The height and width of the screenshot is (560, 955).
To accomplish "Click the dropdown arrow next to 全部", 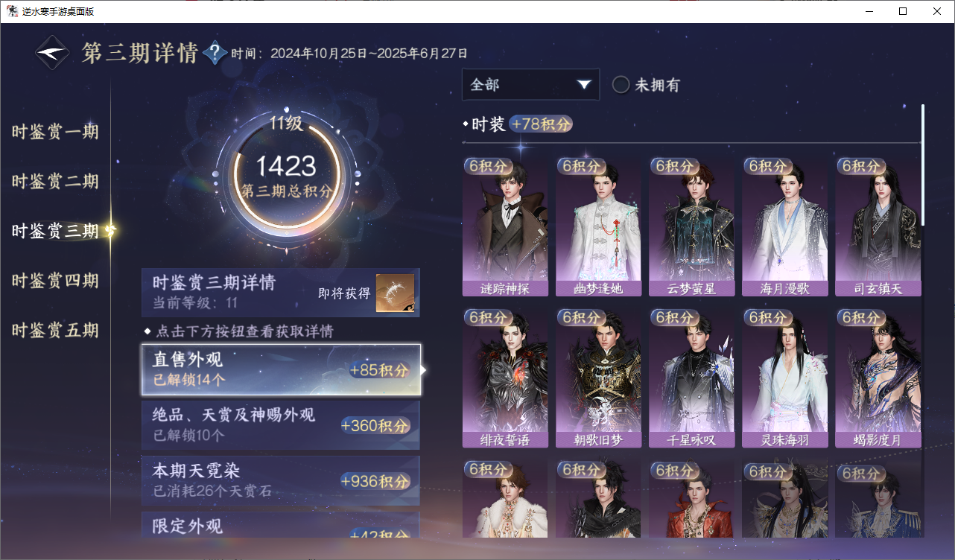I will [x=584, y=85].
